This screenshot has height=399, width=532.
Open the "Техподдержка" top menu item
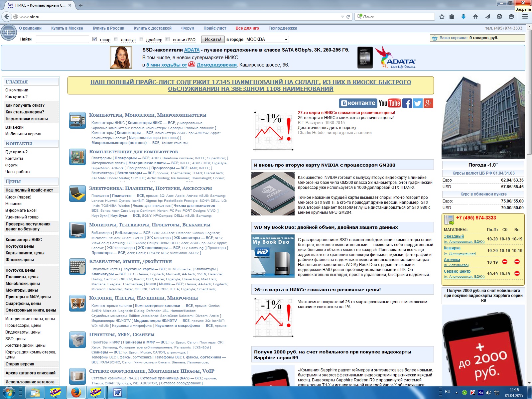(x=283, y=28)
